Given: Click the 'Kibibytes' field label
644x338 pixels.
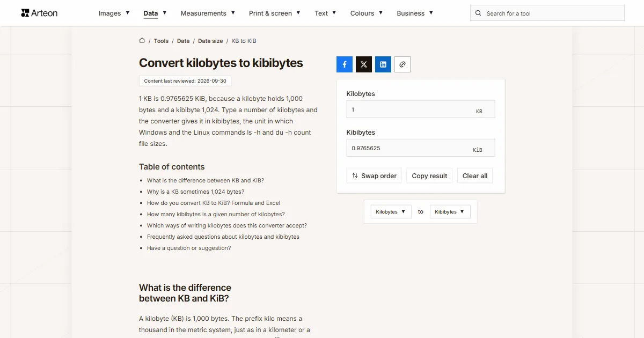Looking at the screenshot, I should click(x=361, y=133).
